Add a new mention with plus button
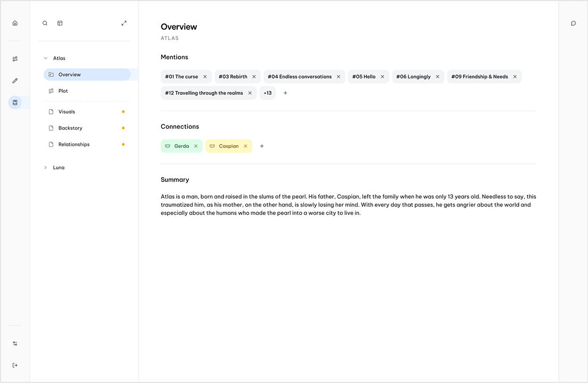Screen dimensions: 588x383 (x=285, y=93)
